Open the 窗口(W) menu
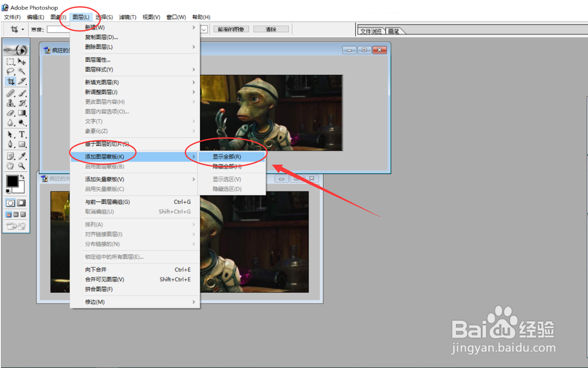The height and width of the screenshot is (368, 588). click(x=176, y=17)
